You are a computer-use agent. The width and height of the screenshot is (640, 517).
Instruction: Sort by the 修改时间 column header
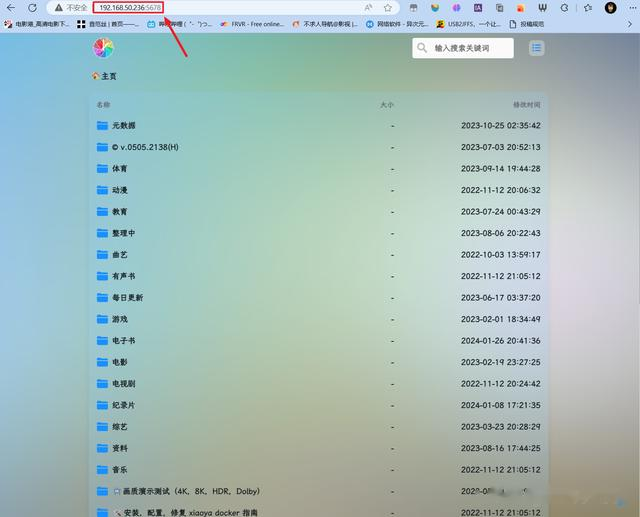527,105
